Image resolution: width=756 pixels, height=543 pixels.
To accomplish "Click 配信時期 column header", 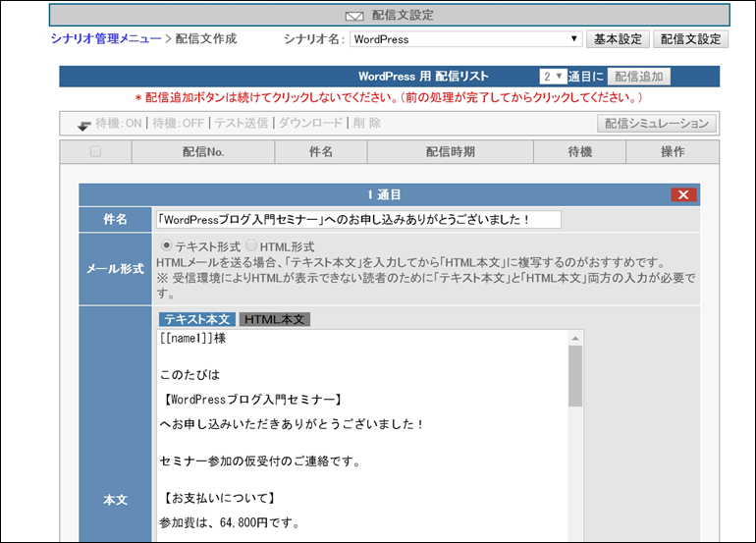I will (x=451, y=152).
